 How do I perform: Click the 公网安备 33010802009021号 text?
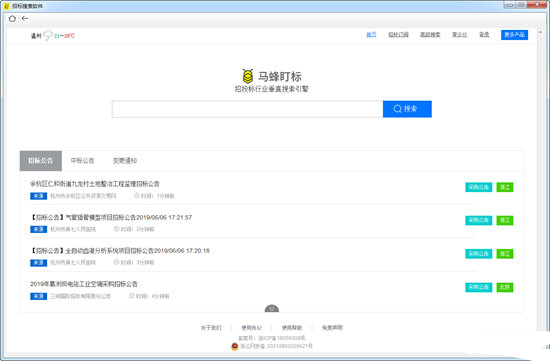[x=276, y=346]
